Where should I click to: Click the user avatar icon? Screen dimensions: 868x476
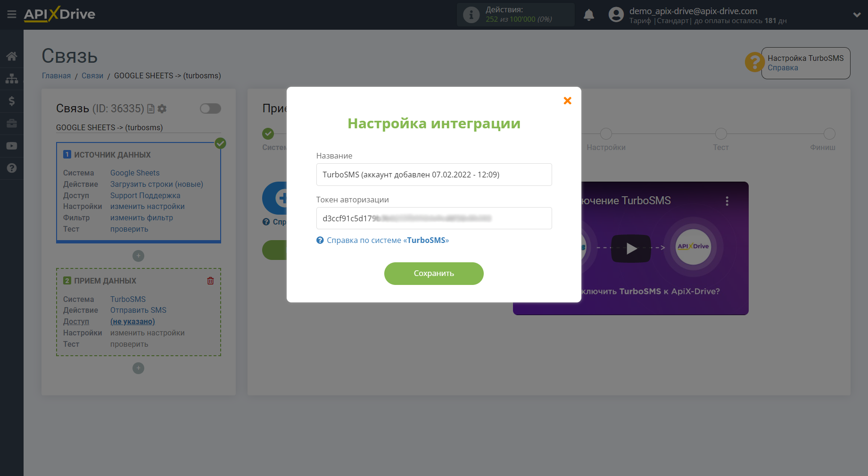616,15
